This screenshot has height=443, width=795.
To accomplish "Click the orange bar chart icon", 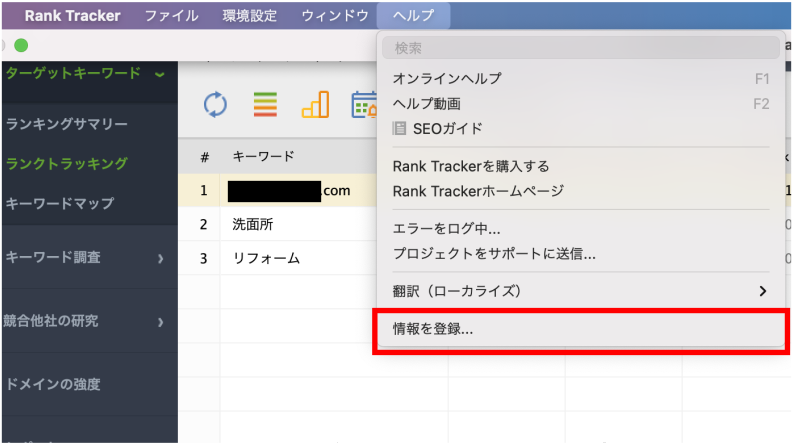I will point(315,104).
